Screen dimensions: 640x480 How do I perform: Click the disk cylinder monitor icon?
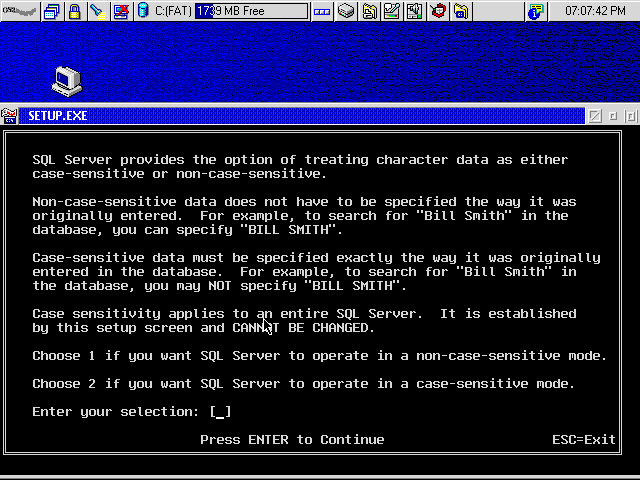tap(143, 10)
